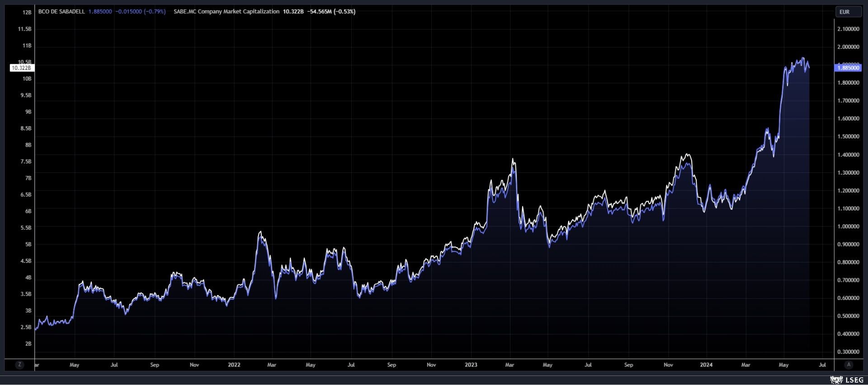868x385 pixels.
Task: Click the −0.015000 (−0.79%) change value
Action: [x=141, y=12]
